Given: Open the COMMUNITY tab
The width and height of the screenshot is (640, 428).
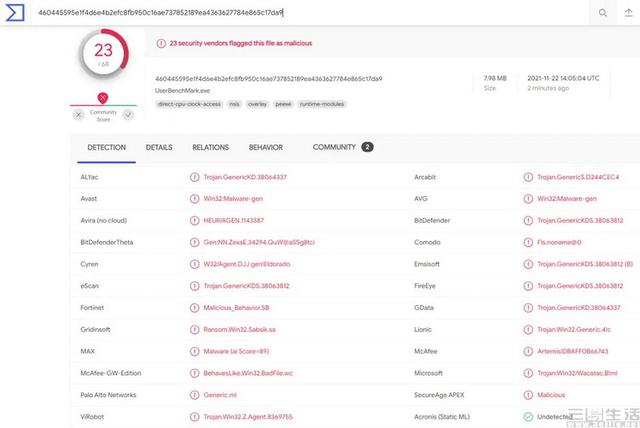Looking at the screenshot, I should pyautogui.click(x=334, y=147).
